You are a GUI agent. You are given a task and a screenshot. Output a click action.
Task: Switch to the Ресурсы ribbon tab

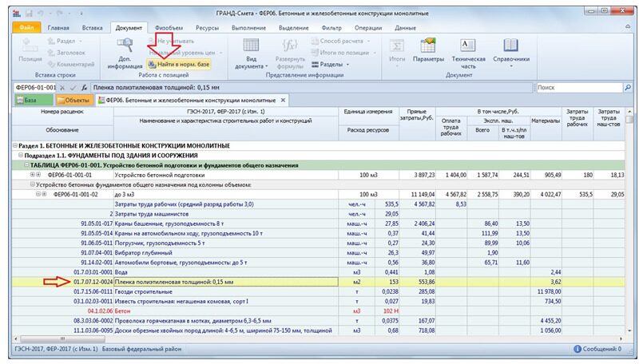pyautogui.click(x=207, y=28)
